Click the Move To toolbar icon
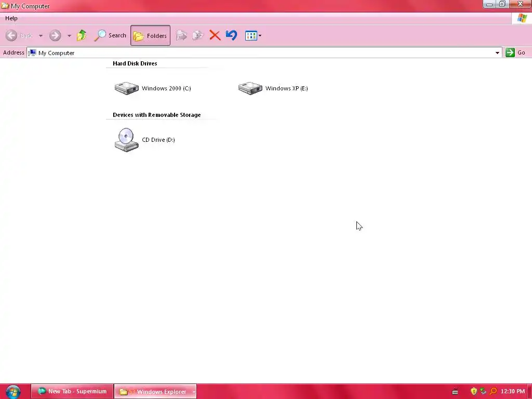532x399 pixels. click(x=181, y=35)
